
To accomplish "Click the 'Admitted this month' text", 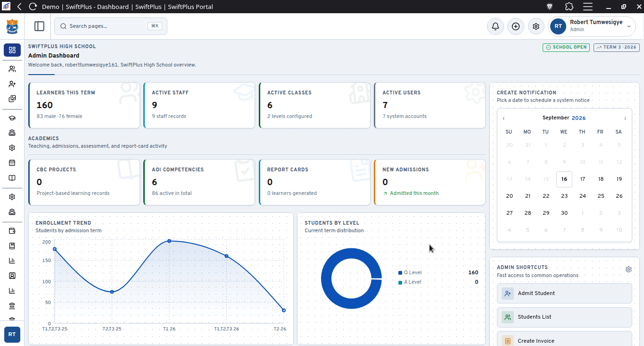I will click(414, 193).
